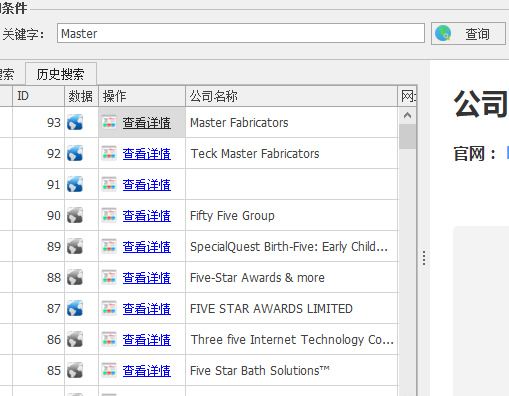Click the globe data icon for ID 92
Viewport: 509px width, 396px height.
pos(75,153)
